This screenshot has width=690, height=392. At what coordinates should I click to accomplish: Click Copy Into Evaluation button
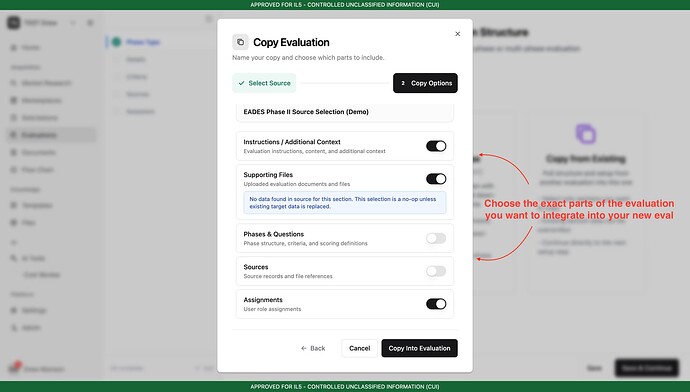click(x=419, y=348)
